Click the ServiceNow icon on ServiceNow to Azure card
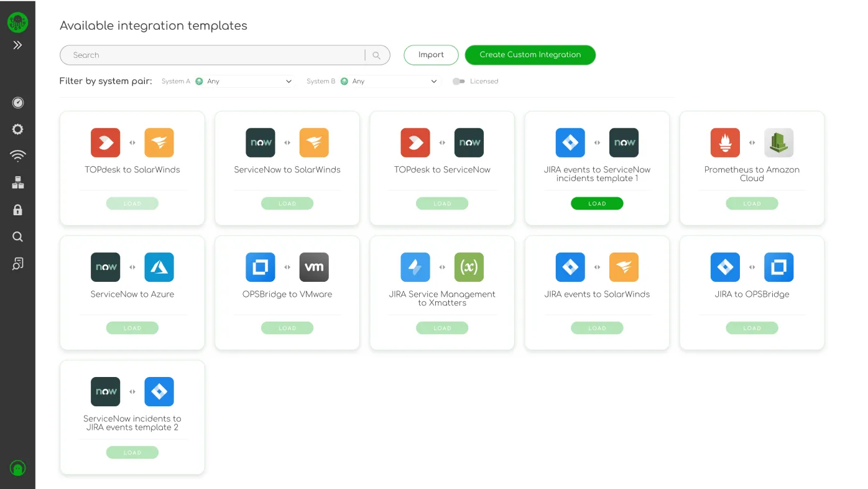 click(105, 267)
